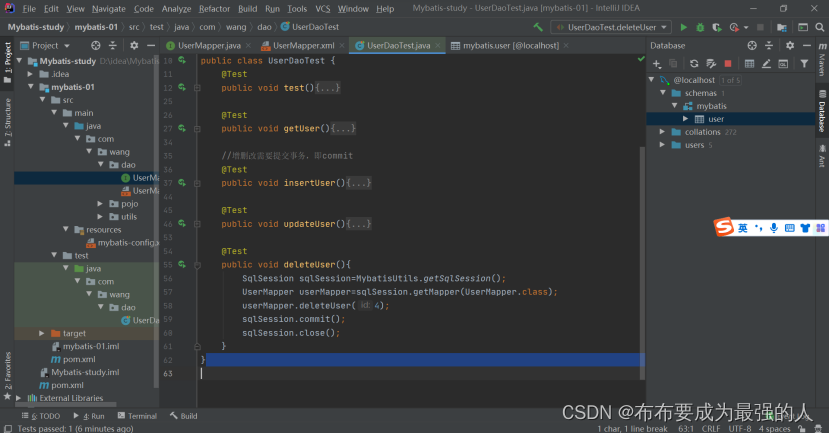This screenshot has width=830, height=433.
Task: Unfold the updateUser() method body
Action: 197,224
